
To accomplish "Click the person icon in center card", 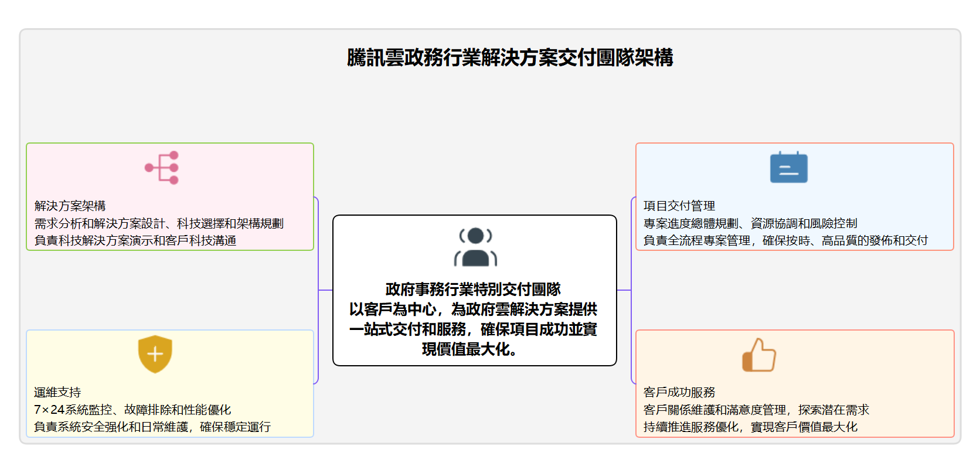I will (x=475, y=247).
